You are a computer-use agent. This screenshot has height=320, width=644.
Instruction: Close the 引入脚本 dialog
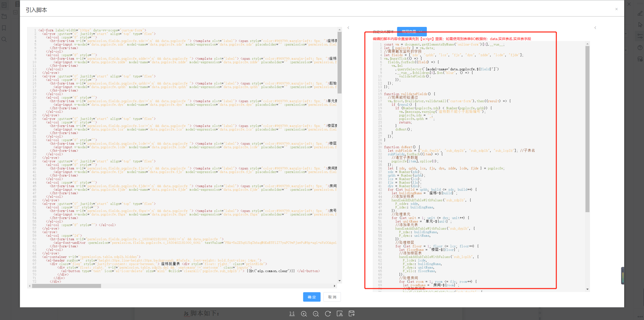pos(616,9)
